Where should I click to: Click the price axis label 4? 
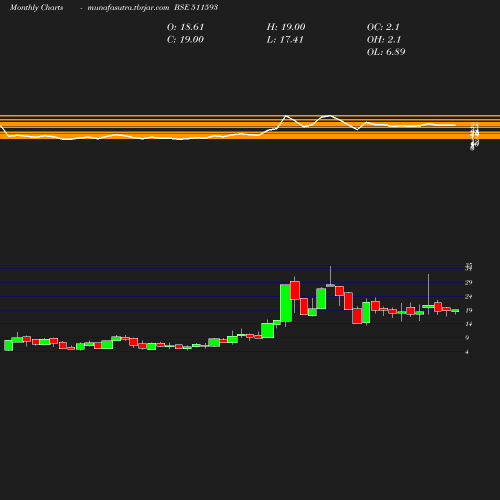tap(467, 352)
